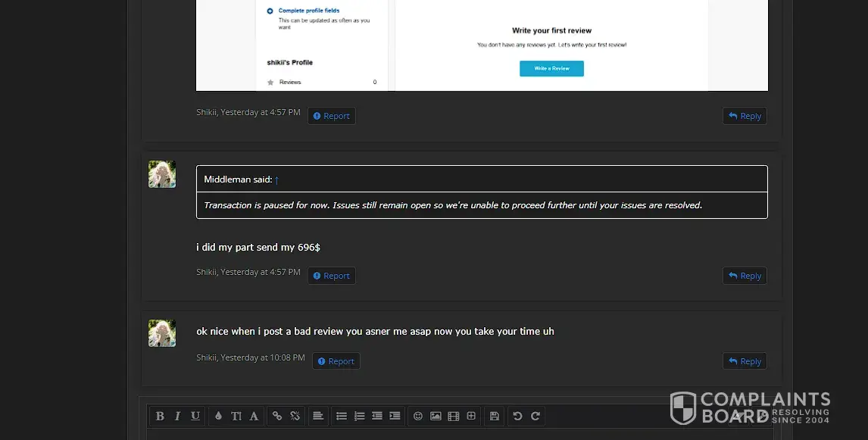Reply to the "ok nice" post

pyautogui.click(x=745, y=361)
